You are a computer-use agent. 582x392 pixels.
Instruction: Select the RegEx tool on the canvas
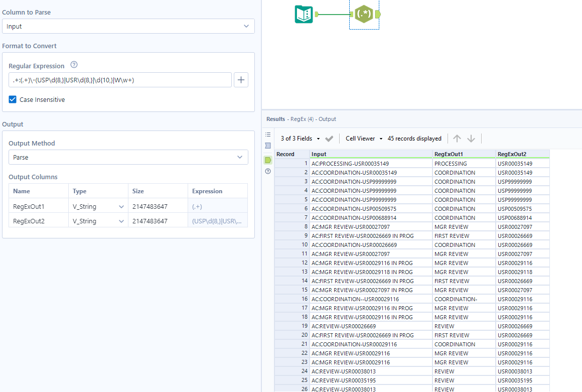(364, 15)
